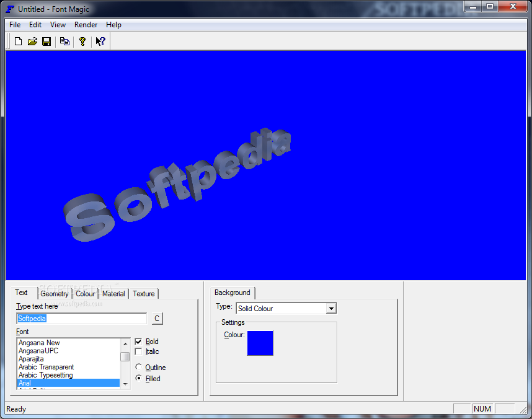The width and height of the screenshot is (532, 419).
Task: Switch to the Material tab
Action: [x=113, y=294]
